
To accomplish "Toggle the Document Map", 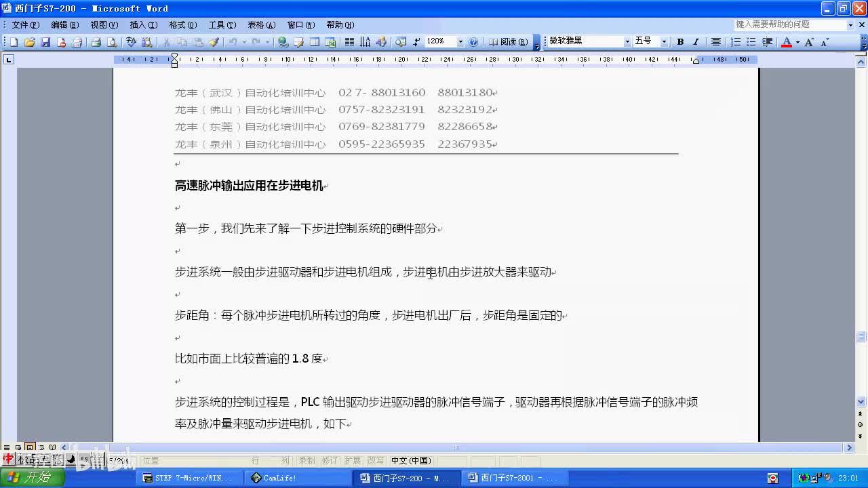I will pos(401,42).
